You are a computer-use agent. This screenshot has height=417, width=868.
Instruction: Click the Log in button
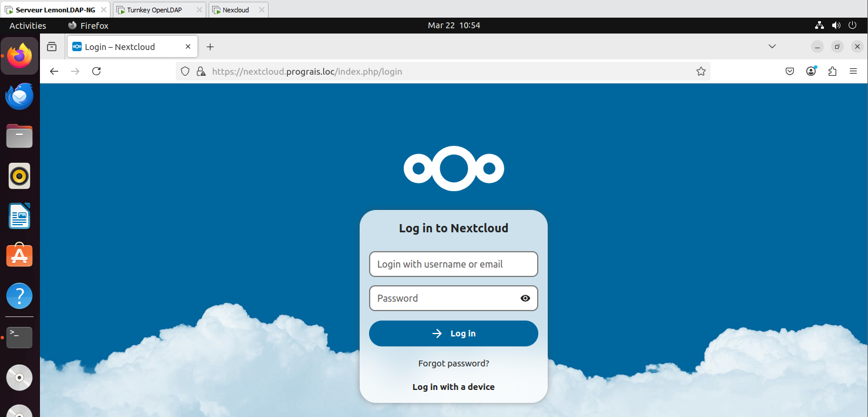coord(454,333)
